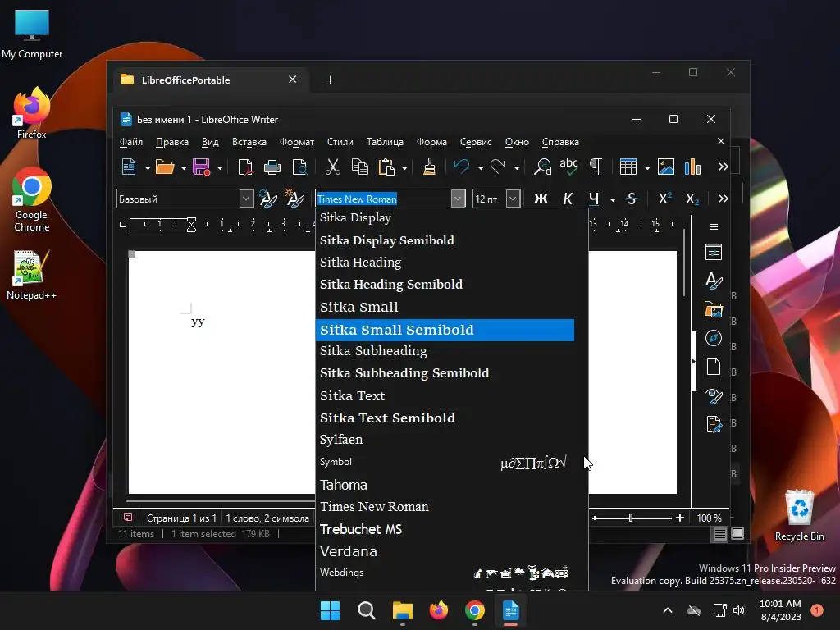Viewport: 840px width, 630px height.
Task: Open file with the folder icon
Action: [x=165, y=167]
